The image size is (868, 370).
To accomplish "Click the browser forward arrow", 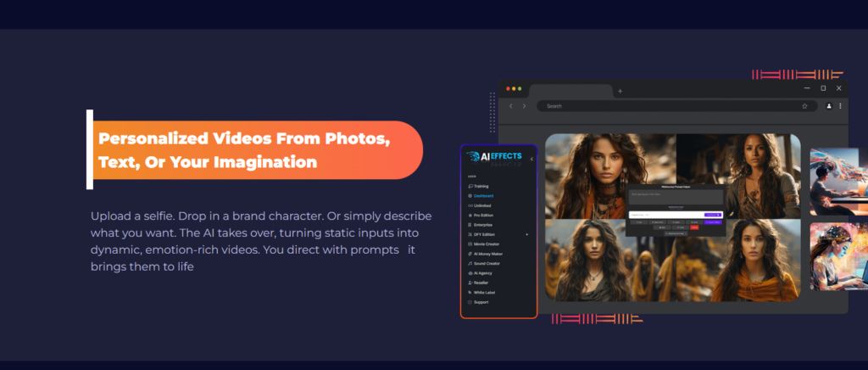I will [524, 106].
